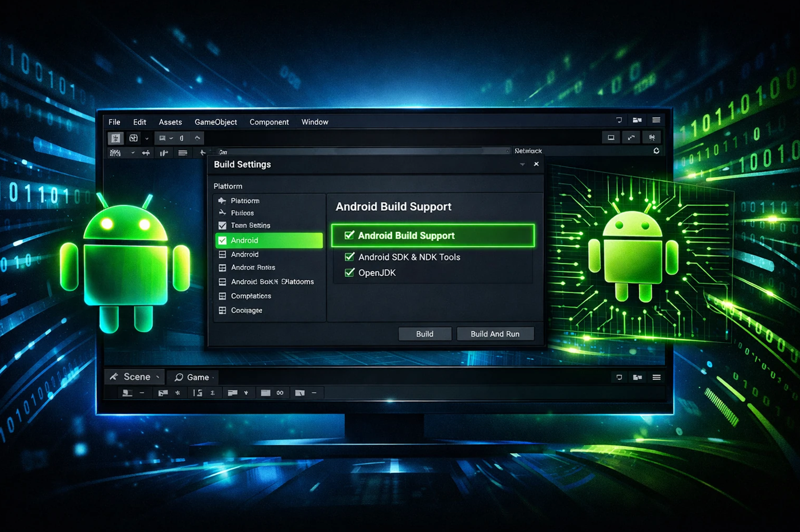Screen dimensions: 800x532
Task: Open the Edit menu
Action: (140, 122)
